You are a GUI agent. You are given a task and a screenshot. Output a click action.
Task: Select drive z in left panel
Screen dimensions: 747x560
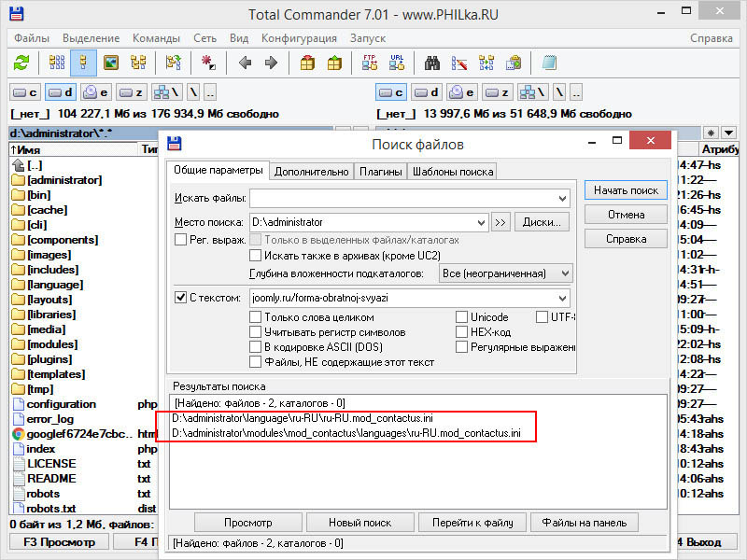pyautogui.click(x=131, y=92)
